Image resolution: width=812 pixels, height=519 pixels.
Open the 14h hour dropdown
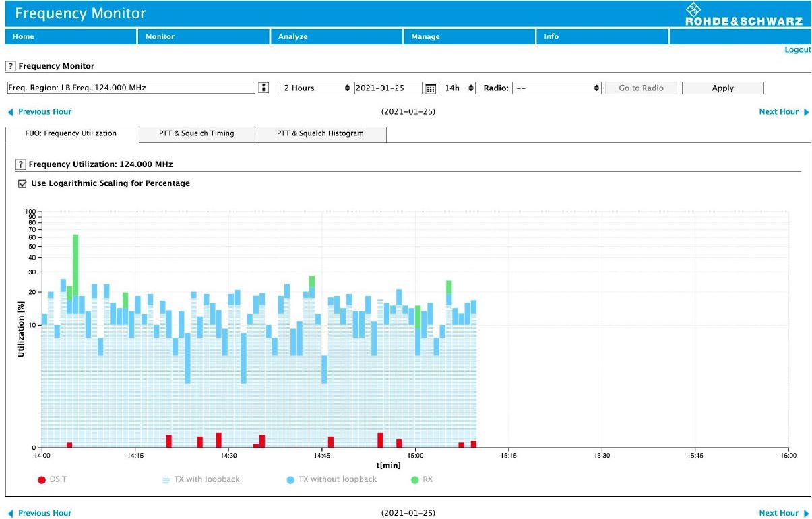coord(458,88)
